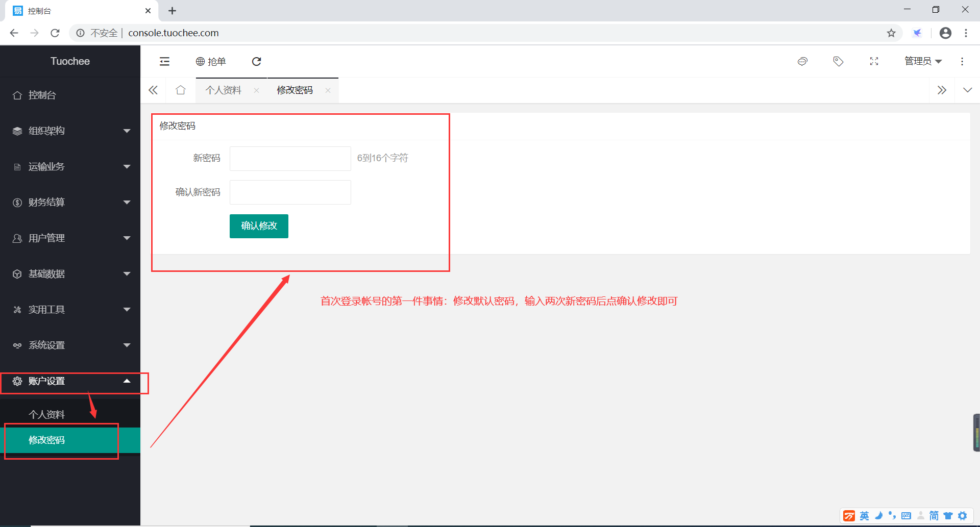
Task: Expand the 用户管理 sidebar menu
Action: (70, 238)
